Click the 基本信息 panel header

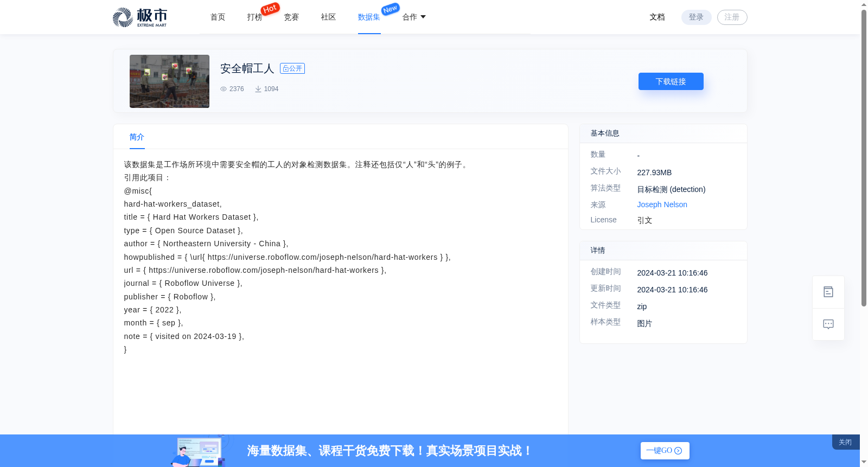[x=663, y=133]
